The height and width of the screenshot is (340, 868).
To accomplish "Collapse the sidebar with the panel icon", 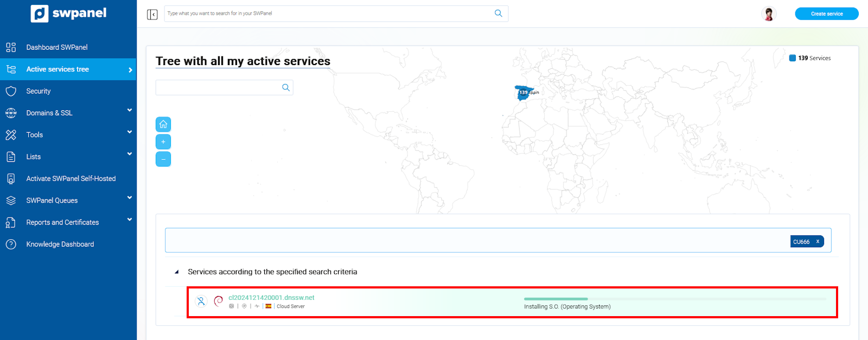I will (x=152, y=14).
